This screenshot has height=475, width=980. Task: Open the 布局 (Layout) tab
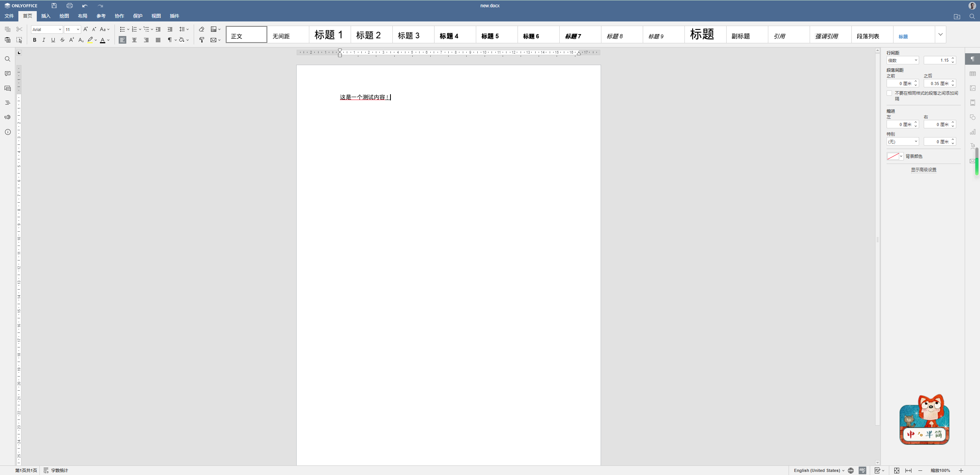pos(83,16)
